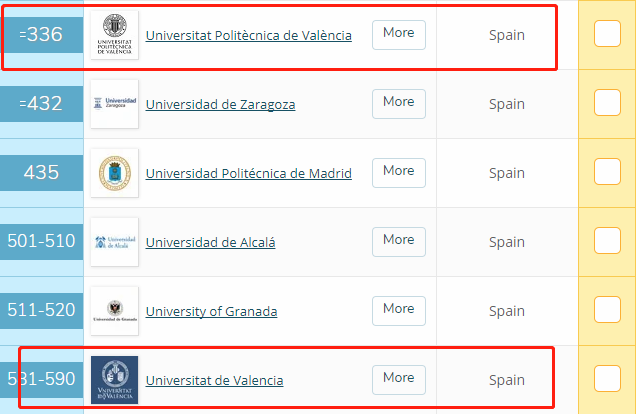The height and width of the screenshot is (414, 636).
Task: Tick the checkbox for Universitat Politècnica de València
Action: pyautogui.click(x=607, y=34)
